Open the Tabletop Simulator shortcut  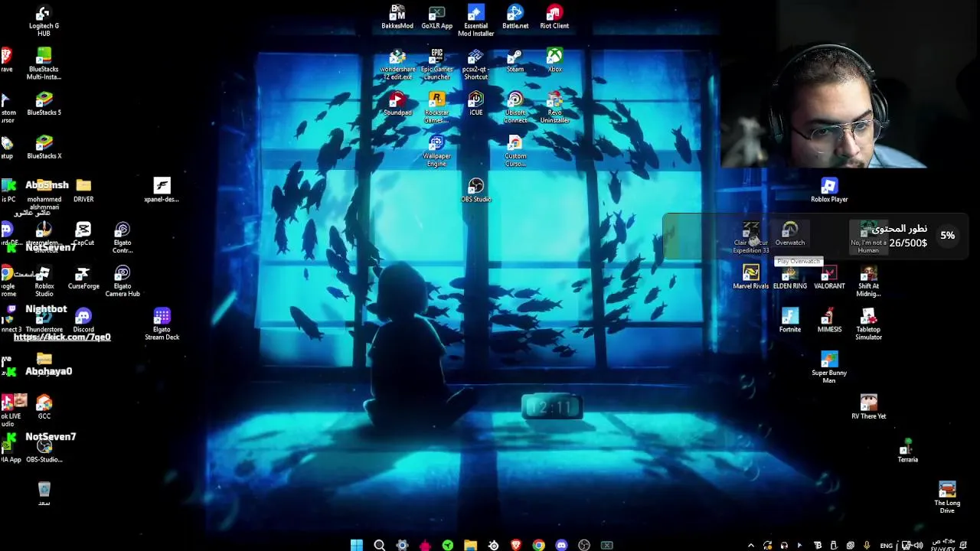click(868, 324)
